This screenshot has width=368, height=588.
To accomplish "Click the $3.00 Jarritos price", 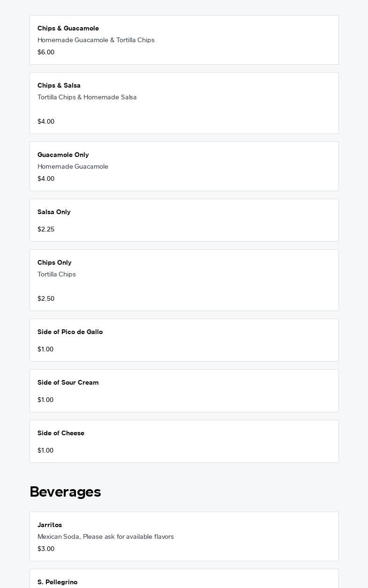I will pyautogui.click(x=46, y=549).
